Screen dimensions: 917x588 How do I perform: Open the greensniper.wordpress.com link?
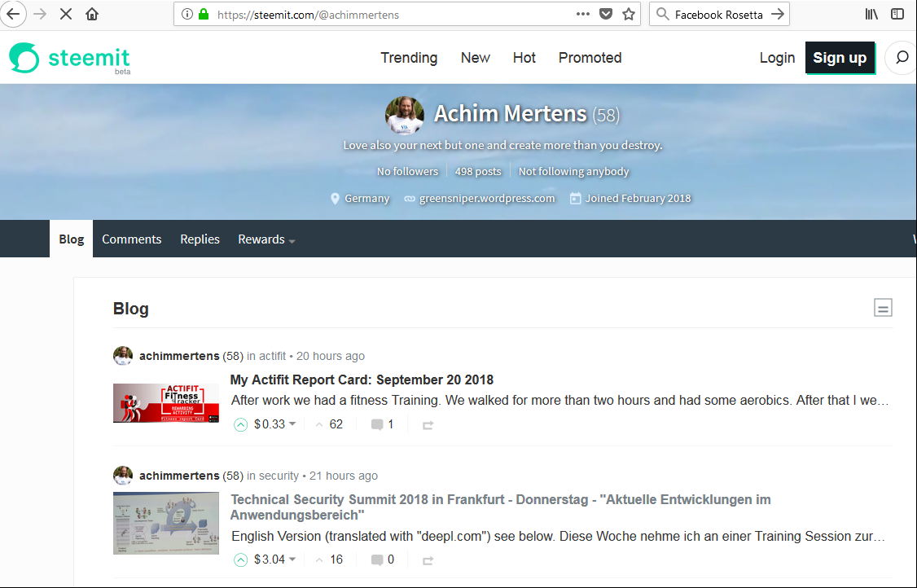tap(487, 199)
